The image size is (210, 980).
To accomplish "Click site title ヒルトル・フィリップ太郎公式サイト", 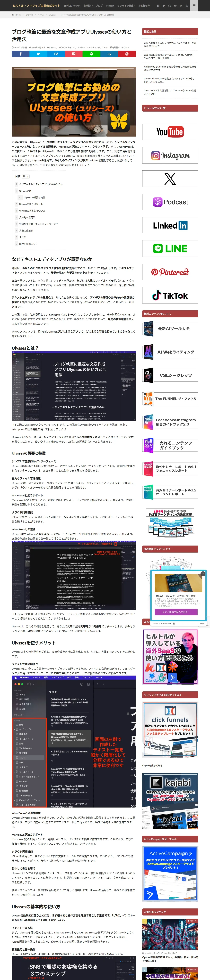I will [36, 6].
